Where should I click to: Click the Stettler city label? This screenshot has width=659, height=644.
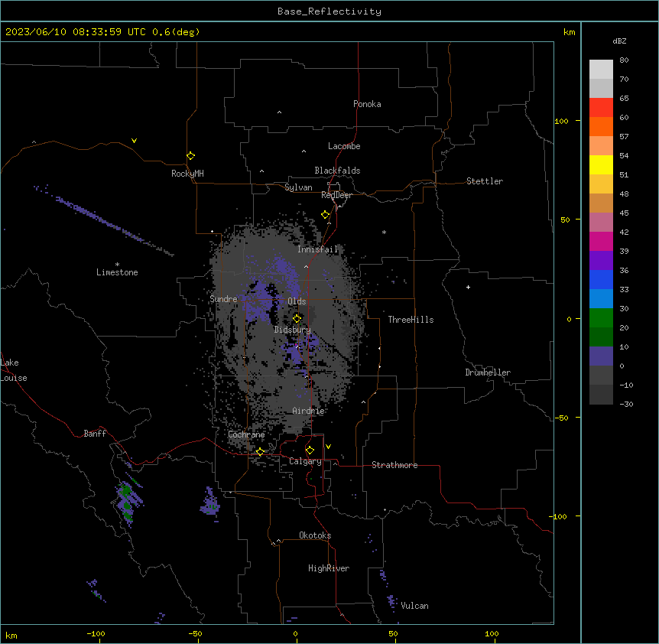485,181
